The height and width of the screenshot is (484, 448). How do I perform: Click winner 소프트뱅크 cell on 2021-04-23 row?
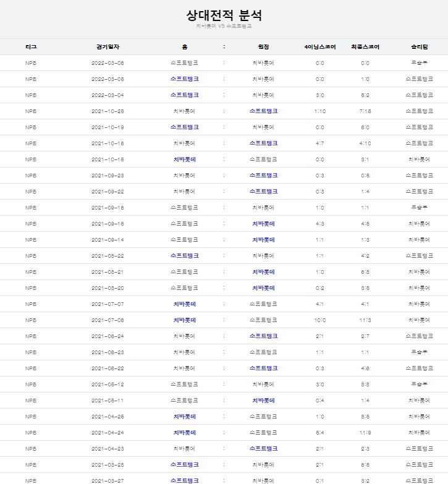[x=420, y=449]
